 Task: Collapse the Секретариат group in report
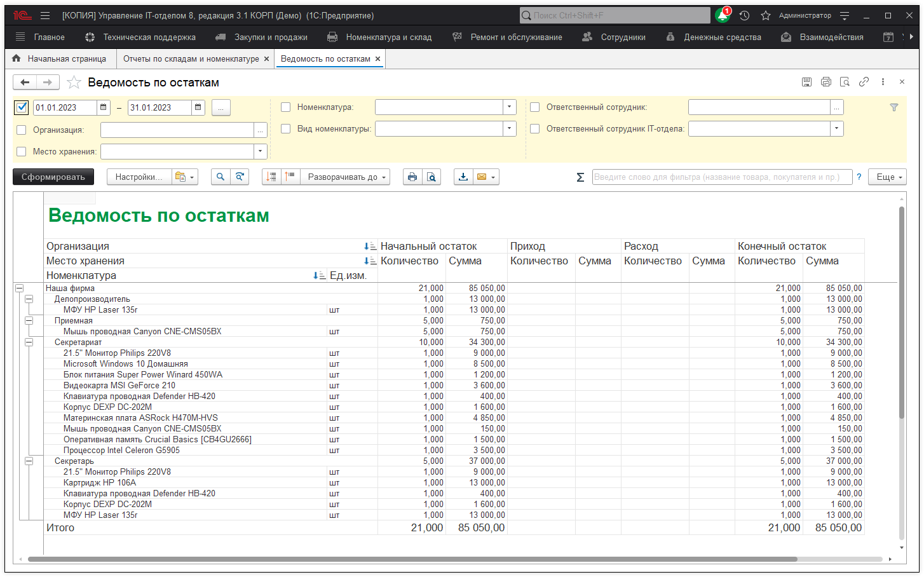[29, 343]
